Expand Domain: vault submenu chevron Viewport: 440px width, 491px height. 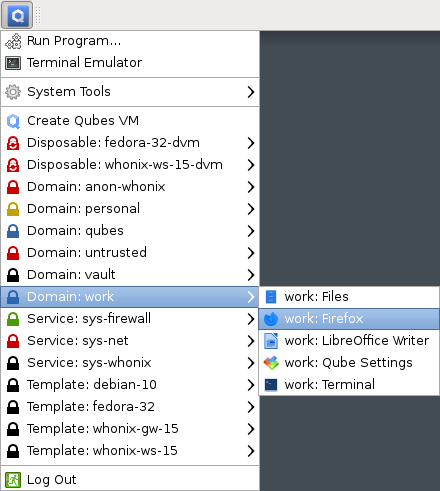(251, 275)
